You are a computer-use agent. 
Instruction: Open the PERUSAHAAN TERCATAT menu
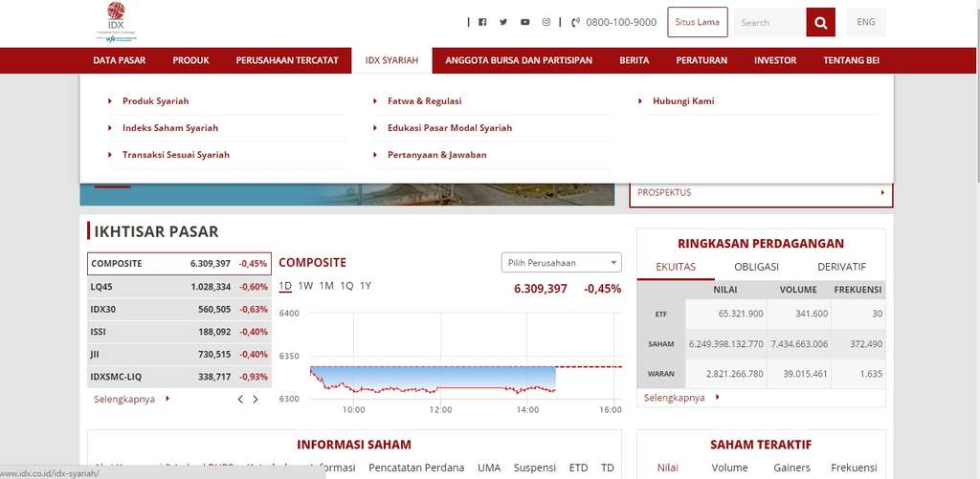click(x=287, y=60)
